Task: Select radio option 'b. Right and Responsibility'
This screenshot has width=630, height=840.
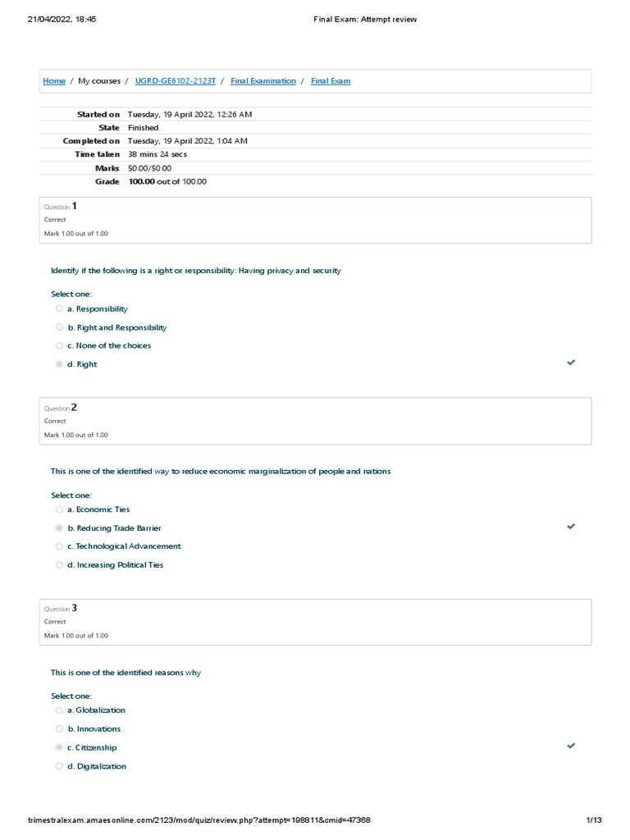Action: pos(59,327)
